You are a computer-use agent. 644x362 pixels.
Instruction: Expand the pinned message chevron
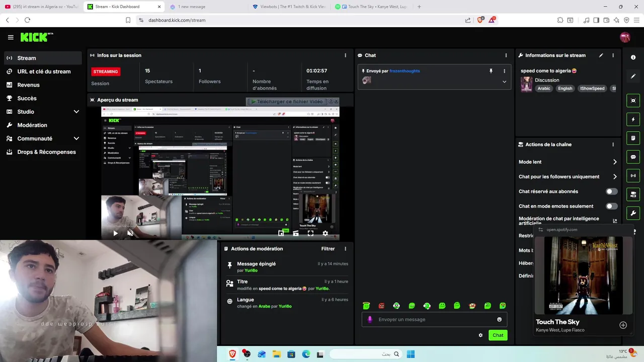tap(504, 81)
